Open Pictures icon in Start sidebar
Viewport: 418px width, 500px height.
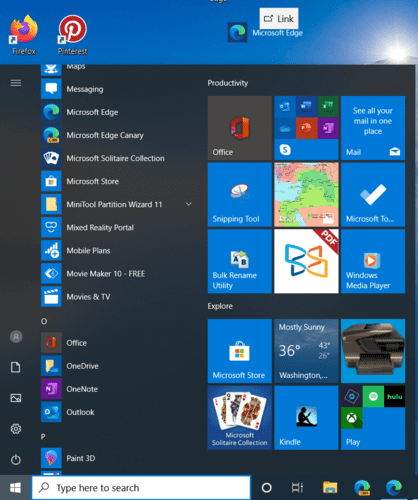(x=16, y=398)
